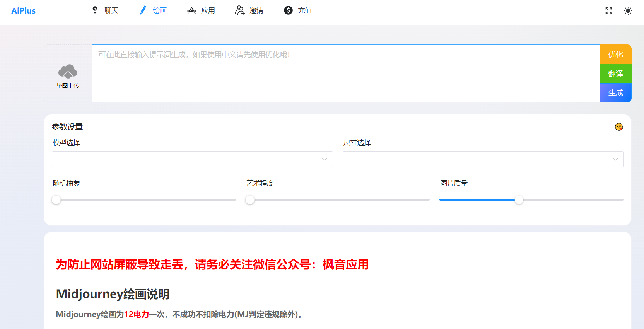
Task: Click the lightbulb chat icon
Action: (95, 10)
